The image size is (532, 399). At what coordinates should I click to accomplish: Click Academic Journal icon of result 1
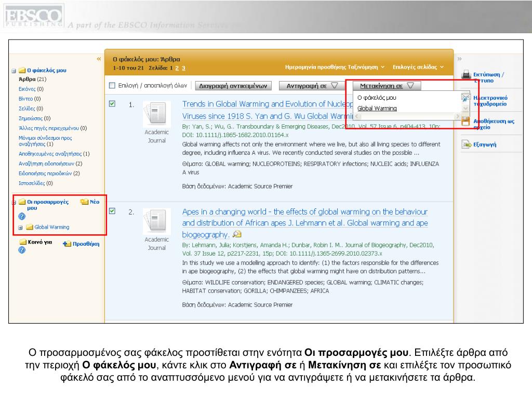156,113
